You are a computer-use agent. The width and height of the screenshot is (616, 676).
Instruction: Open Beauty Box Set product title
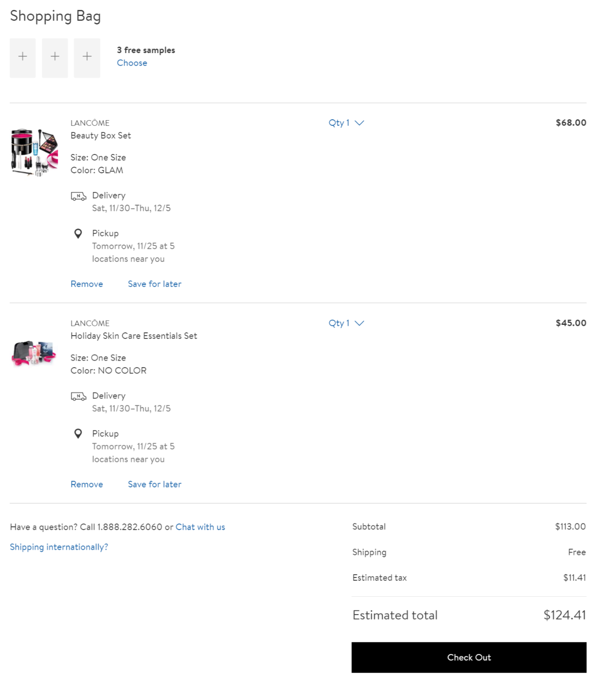[x=101, y=136]
